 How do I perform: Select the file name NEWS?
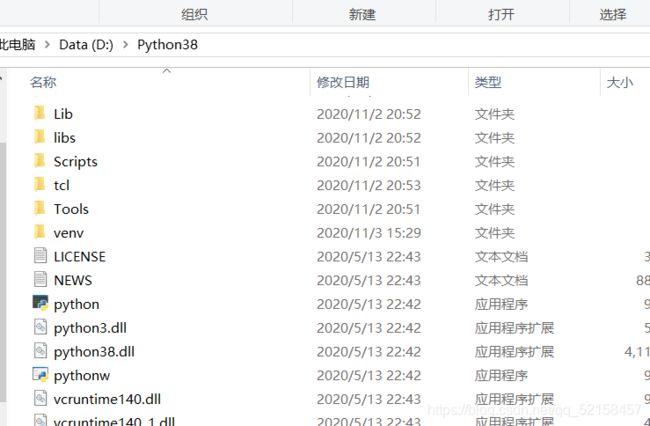(x=73, y=280)
